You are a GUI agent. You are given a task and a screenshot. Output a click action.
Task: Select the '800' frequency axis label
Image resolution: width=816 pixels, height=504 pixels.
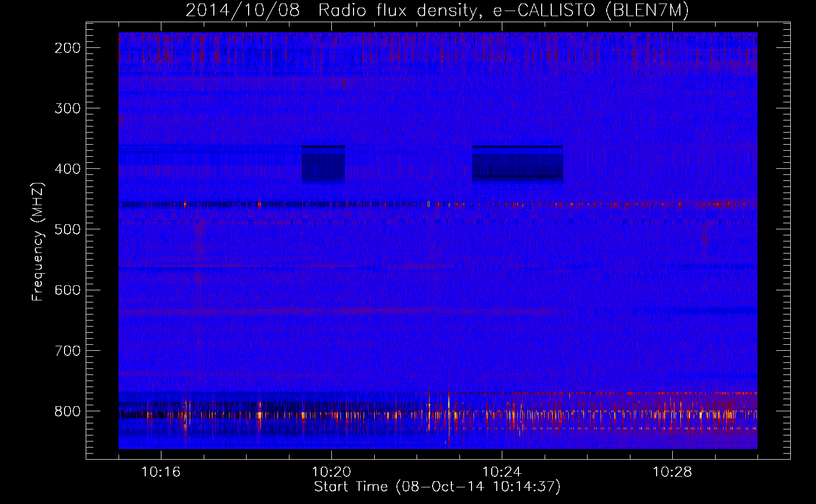point(68,411)
